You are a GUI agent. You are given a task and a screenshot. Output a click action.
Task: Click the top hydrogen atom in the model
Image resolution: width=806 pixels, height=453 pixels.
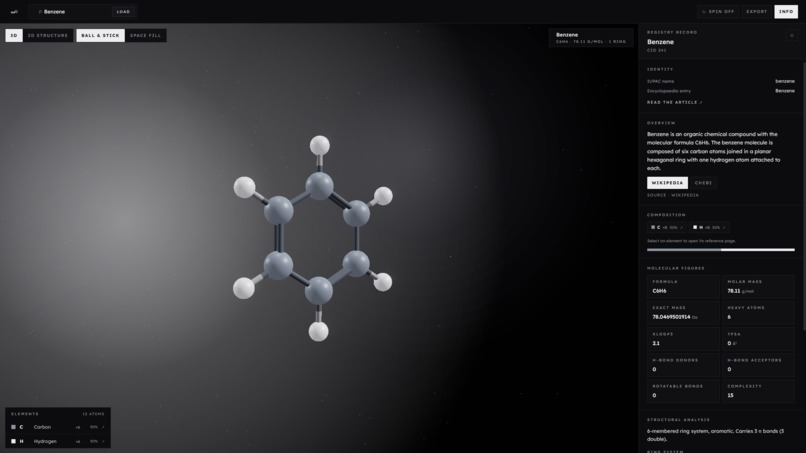point(319,146)
